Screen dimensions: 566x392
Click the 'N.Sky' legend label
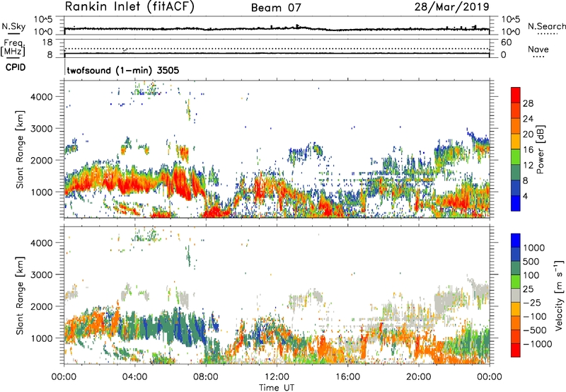point(13,26)
